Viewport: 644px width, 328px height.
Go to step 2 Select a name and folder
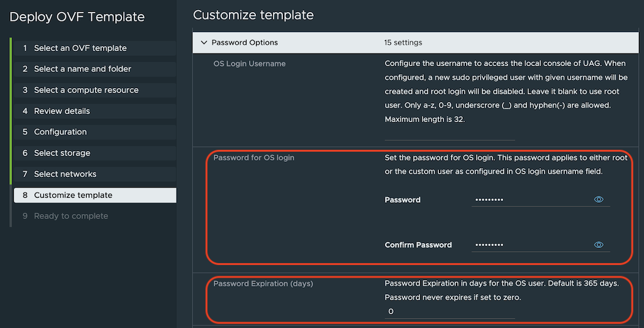coord(82,69)
